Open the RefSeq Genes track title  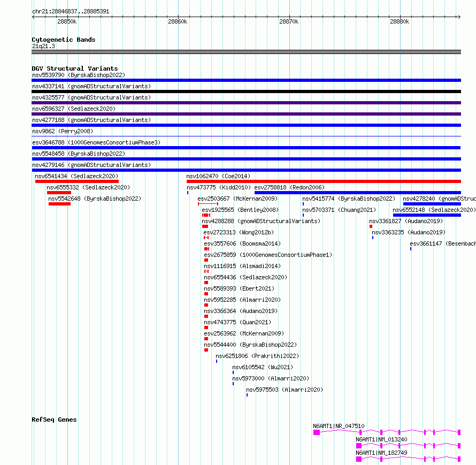pos(54,420)
